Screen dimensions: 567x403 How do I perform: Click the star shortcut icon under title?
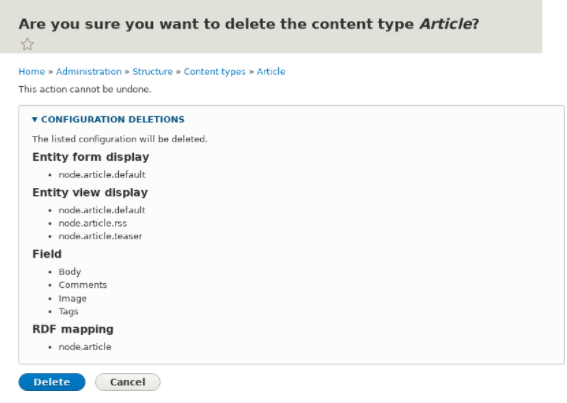click(x=27, y=44)
